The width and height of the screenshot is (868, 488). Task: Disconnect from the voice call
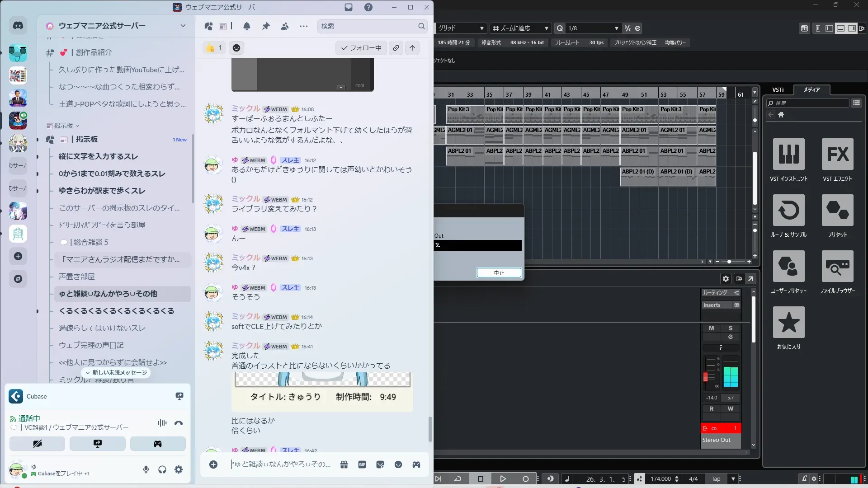pos(179,423)
